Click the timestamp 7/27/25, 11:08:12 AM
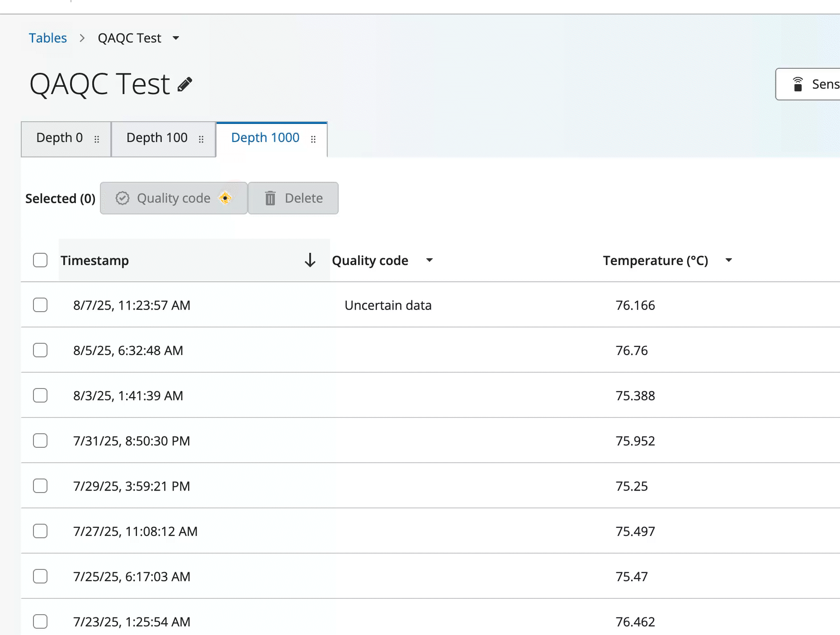Screen dimensions: 840x635 (x=135, y=531)
